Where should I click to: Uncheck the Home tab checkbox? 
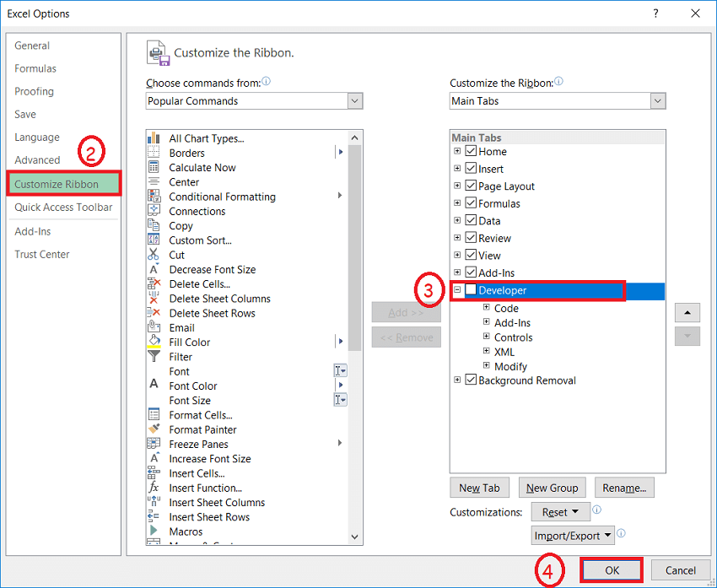pos(471,151)
